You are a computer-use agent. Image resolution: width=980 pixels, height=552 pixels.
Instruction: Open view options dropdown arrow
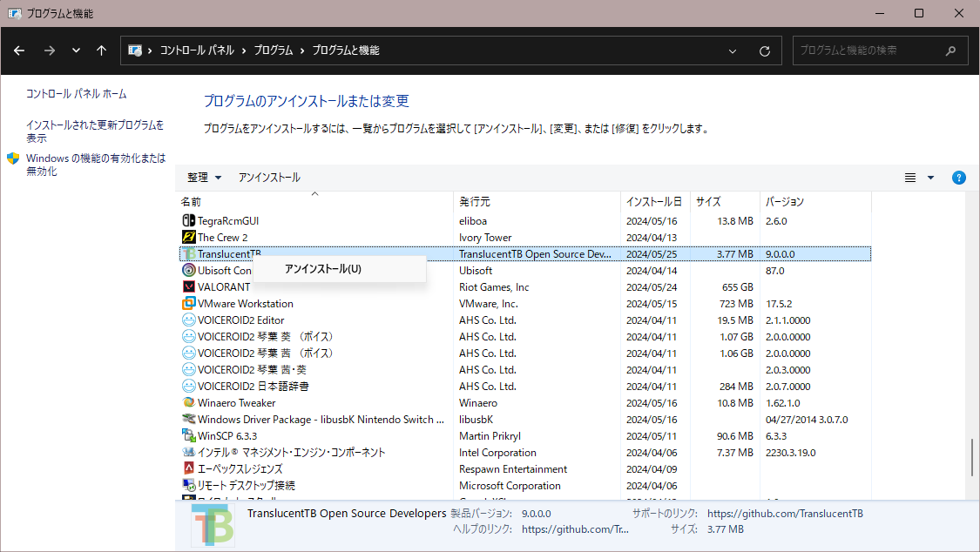pyautogui.click(x=930, y=178)
